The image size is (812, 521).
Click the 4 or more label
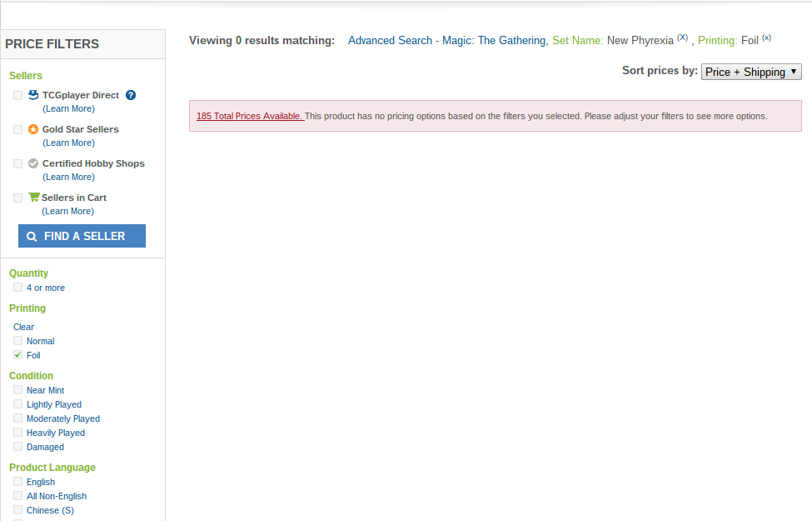click(x=46, y=288)
